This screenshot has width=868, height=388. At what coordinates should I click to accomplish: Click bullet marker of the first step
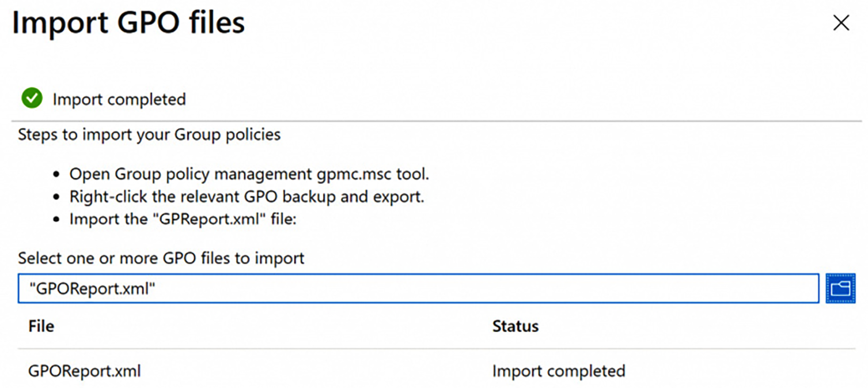(x=56, y=174)
